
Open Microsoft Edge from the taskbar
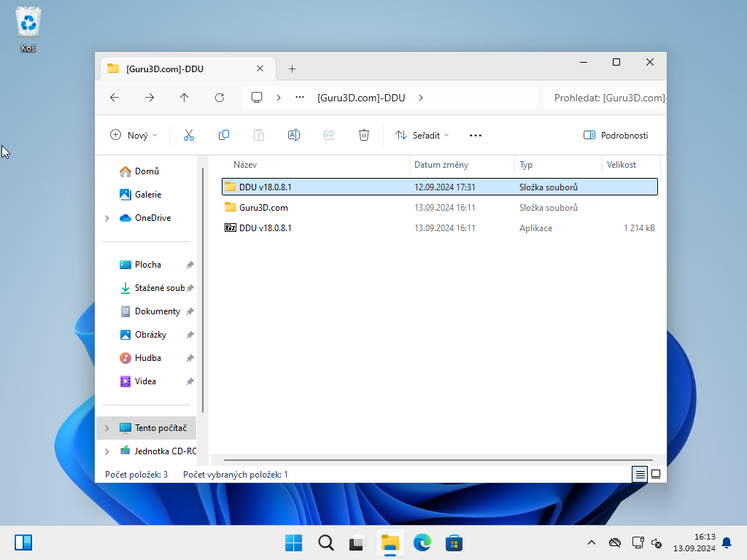[422, 542]
